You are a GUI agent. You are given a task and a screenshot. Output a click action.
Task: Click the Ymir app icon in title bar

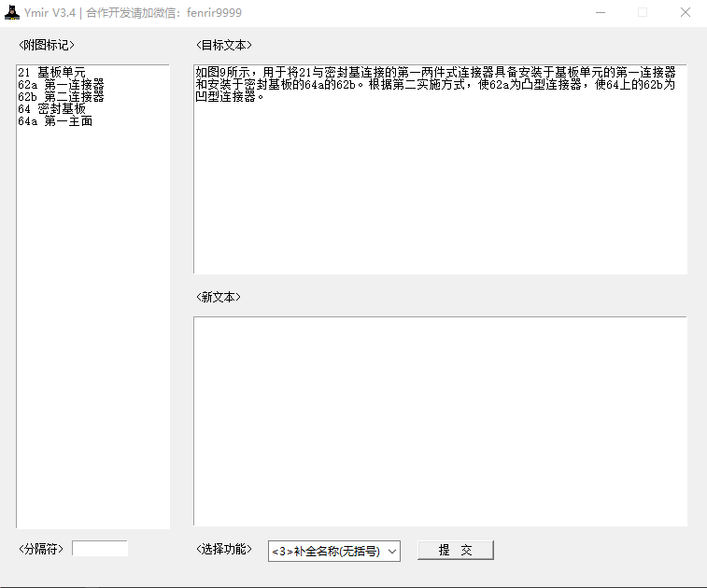[x=12, y=13]
